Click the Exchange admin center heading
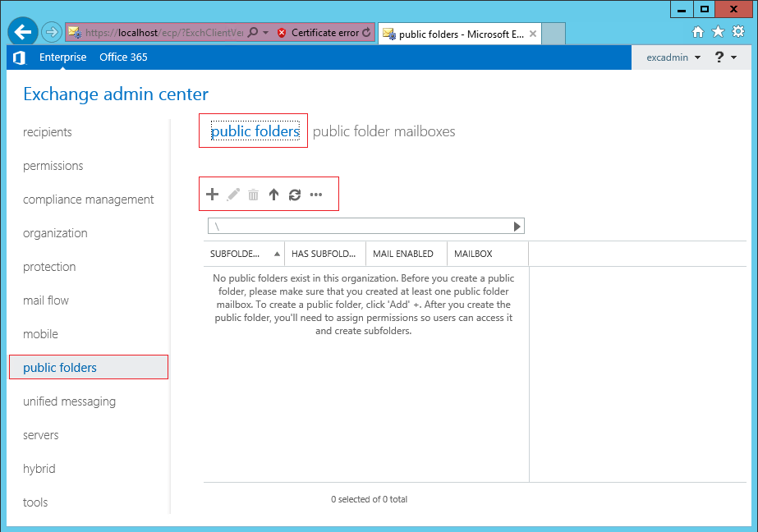758x532 pixels. (116, 94)
